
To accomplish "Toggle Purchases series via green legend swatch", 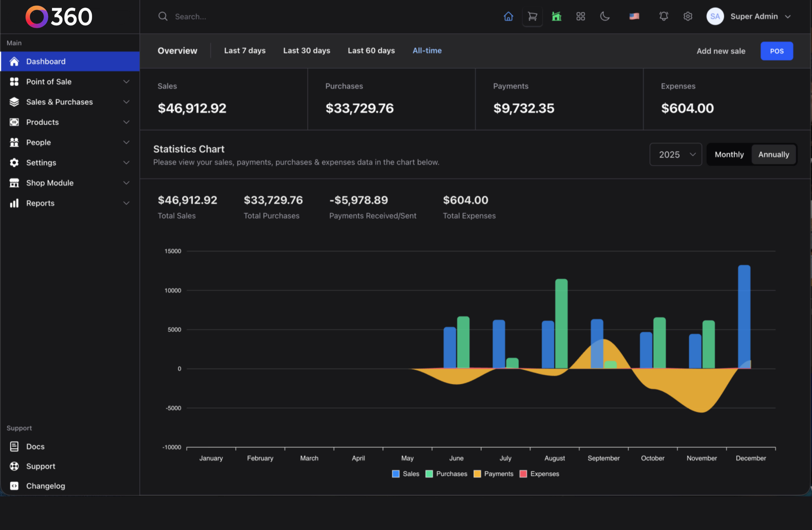I will tap(429, 474).
